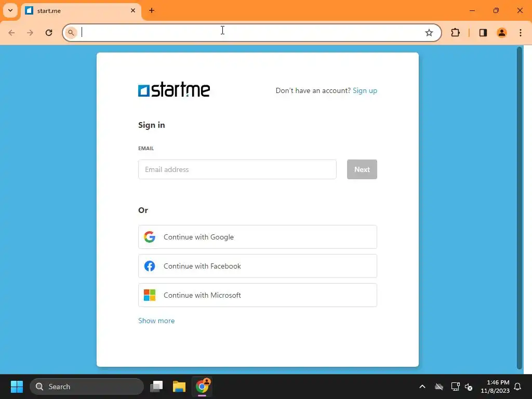This screenshot has height=399, width=532.
Task: Open a new browser tab
Action: pyautogui.click(x=152, y=10)
